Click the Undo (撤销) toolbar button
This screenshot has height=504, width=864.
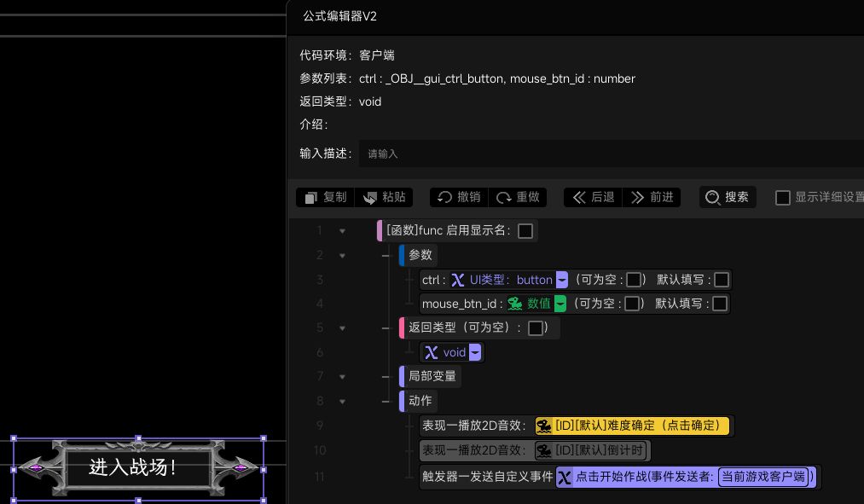[x=459, y=197]
